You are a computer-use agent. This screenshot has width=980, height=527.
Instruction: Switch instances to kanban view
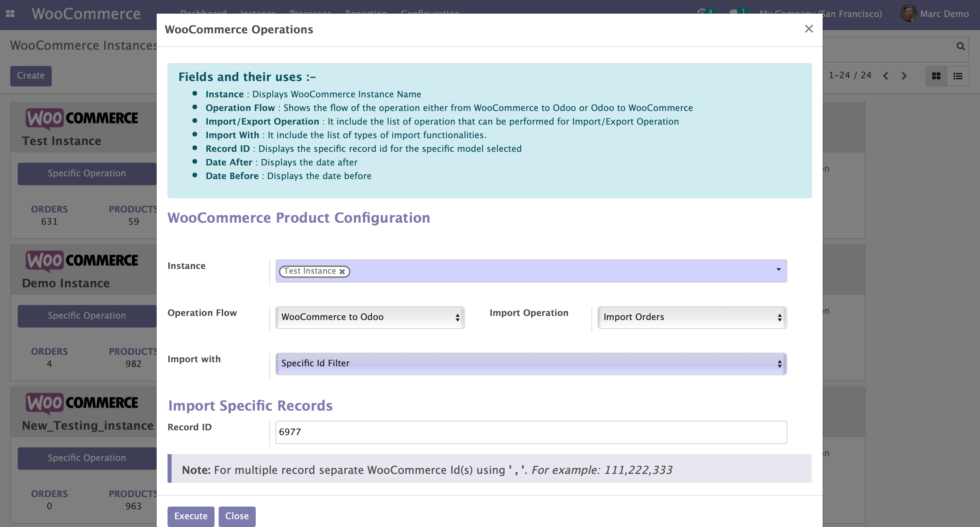(x=936, y=76)
